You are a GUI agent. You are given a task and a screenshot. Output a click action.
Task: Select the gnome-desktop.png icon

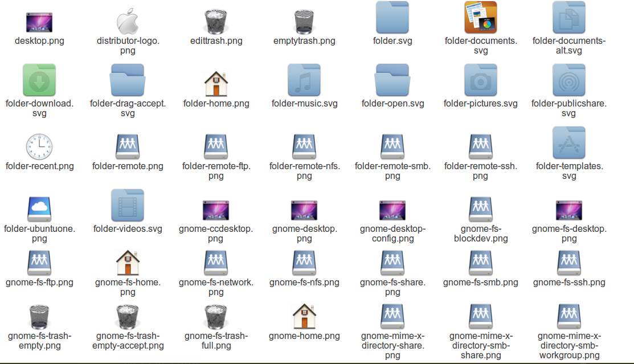click(x=304, y=210)
